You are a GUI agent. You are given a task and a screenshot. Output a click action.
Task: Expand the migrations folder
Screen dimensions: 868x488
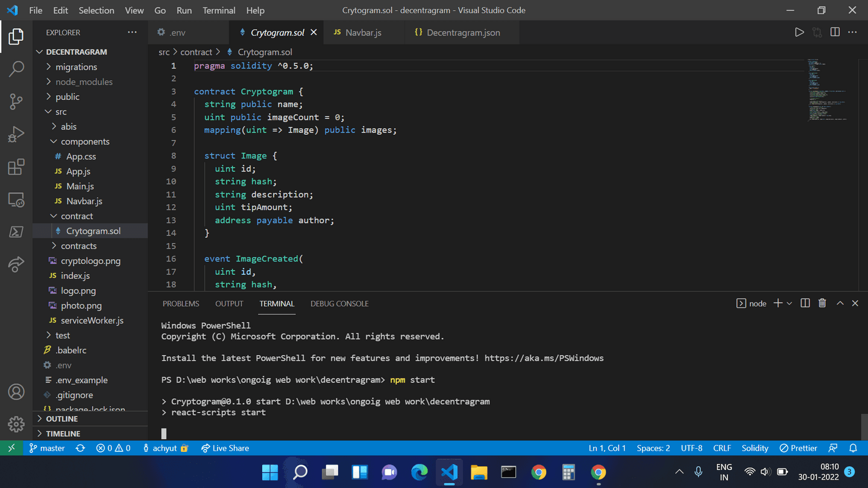pos(90,67)
